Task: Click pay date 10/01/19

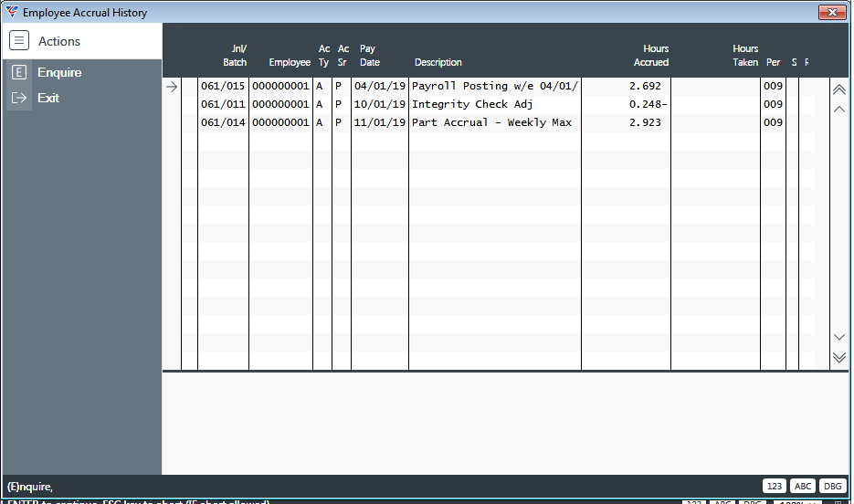Action: pos(380,104)
